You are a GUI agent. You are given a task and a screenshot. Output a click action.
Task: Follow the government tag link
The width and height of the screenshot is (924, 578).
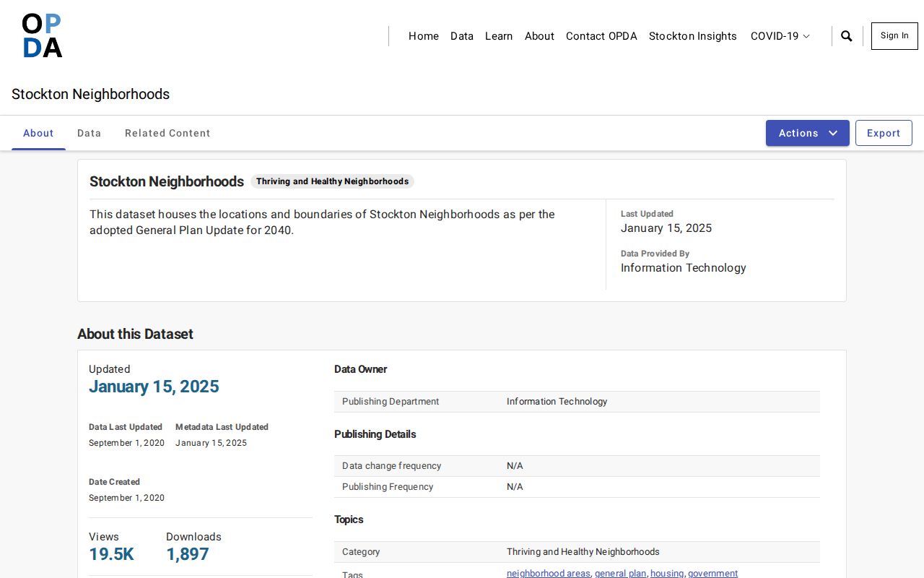pos(713,573)
